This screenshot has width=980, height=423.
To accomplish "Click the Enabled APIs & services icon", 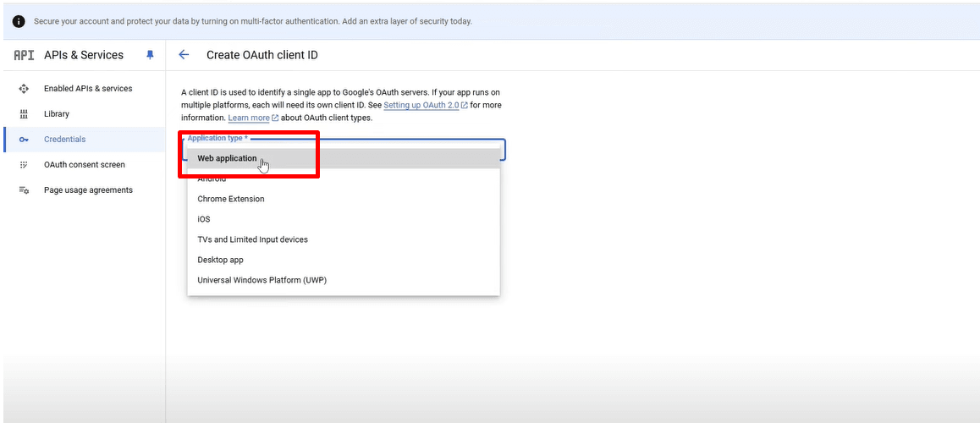I will (24, 89).
